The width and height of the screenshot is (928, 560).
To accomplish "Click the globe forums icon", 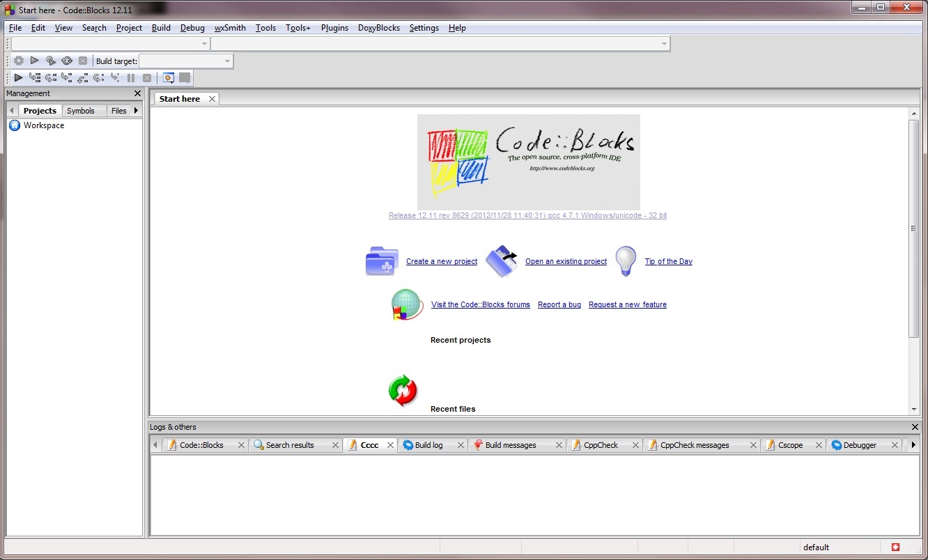I will tap(407, 304).
